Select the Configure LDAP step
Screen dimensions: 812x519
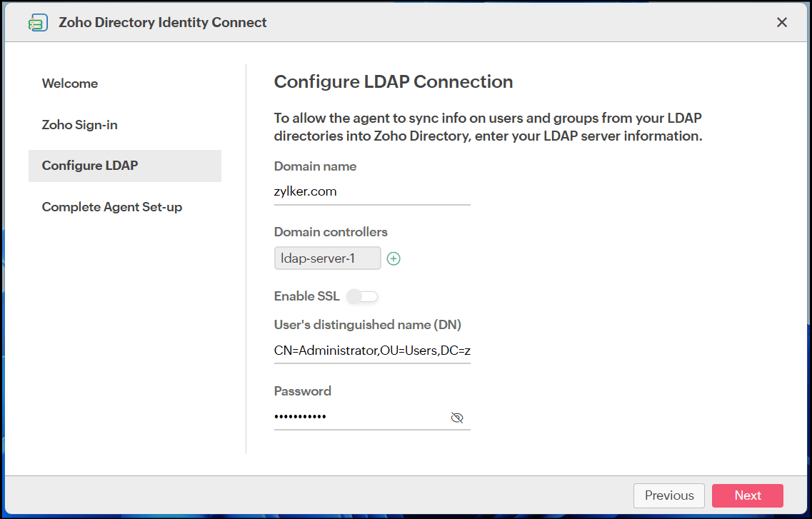click(x=90, y=166)
